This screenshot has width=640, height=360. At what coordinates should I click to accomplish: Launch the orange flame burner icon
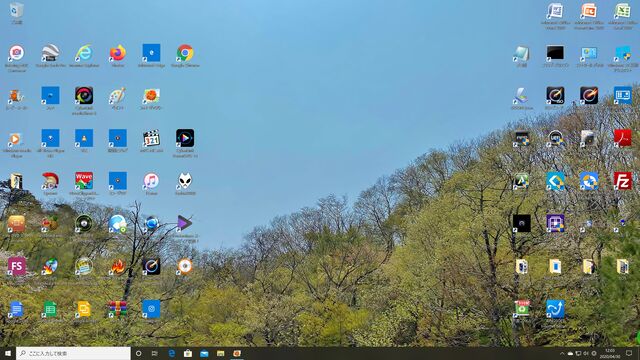point(118,266)
